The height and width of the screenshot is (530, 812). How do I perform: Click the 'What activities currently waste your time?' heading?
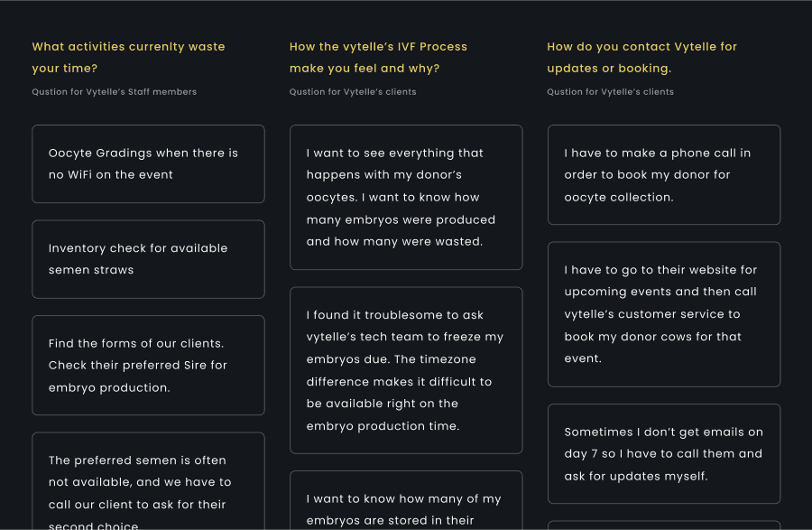[x=128, y=57]
